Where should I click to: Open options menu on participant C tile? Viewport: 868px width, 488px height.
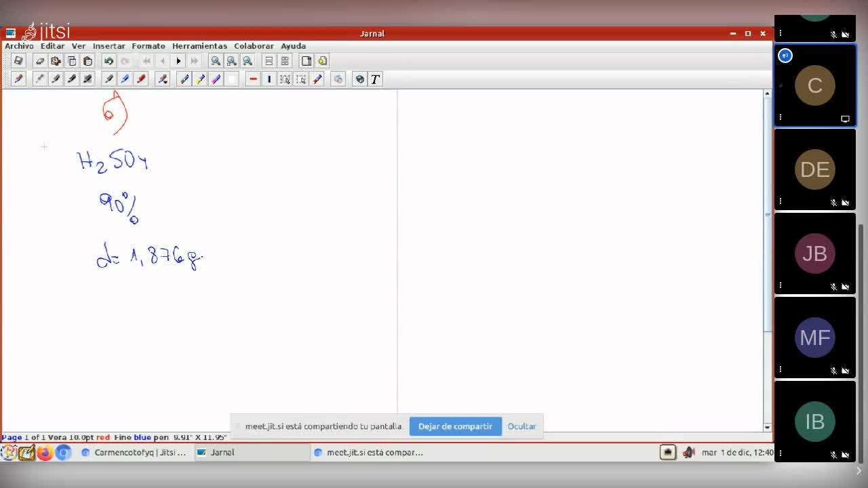[781, 117]
